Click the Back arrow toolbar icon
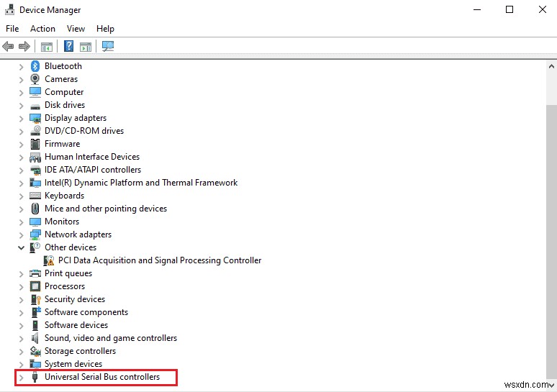 pyautogui.click(x=8, y=46)
